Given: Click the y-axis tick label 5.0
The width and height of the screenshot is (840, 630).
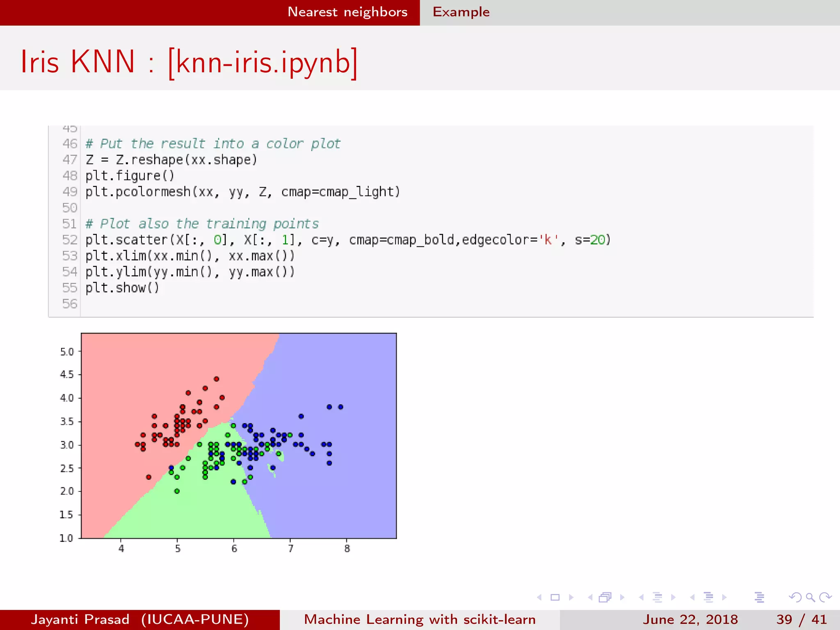Looking at the screenshot, I should tap(67, 352).
